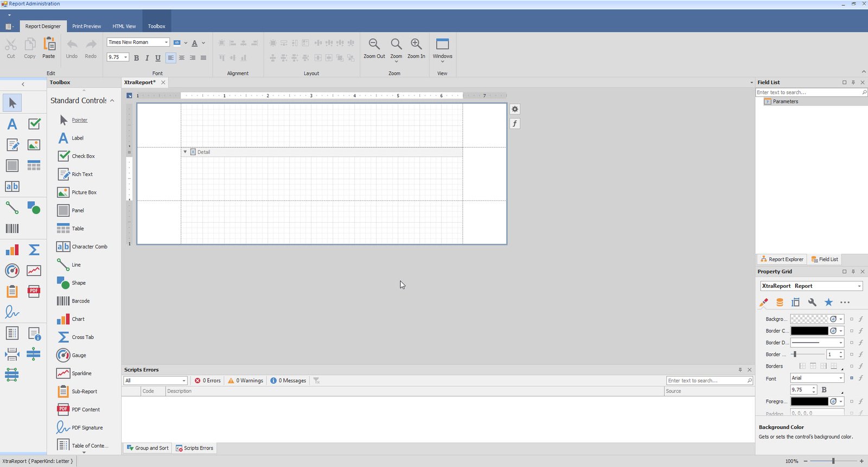Open the expression editor f button

515,124
